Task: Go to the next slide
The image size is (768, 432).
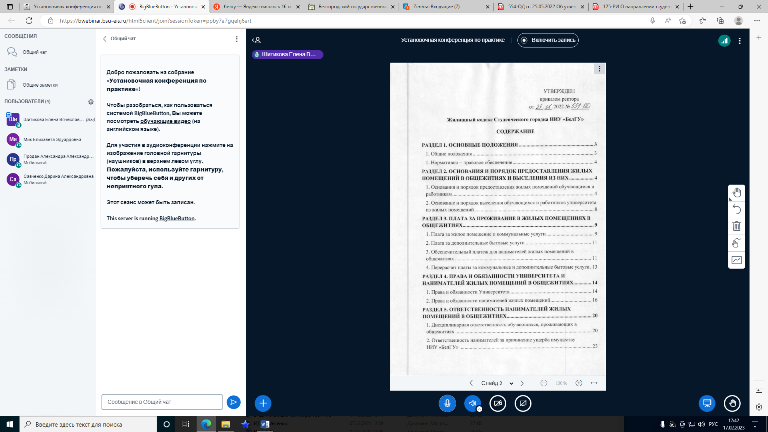Action: pos(521,383)
